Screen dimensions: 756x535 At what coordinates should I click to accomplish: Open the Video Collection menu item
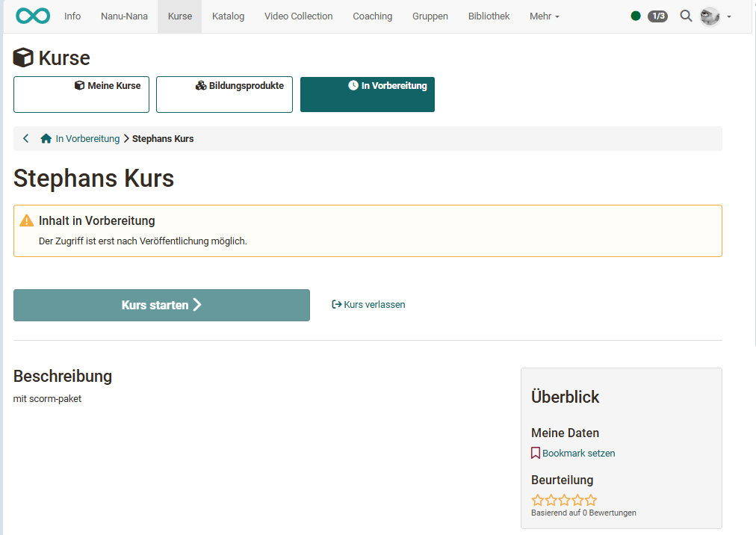click(298, 16)
